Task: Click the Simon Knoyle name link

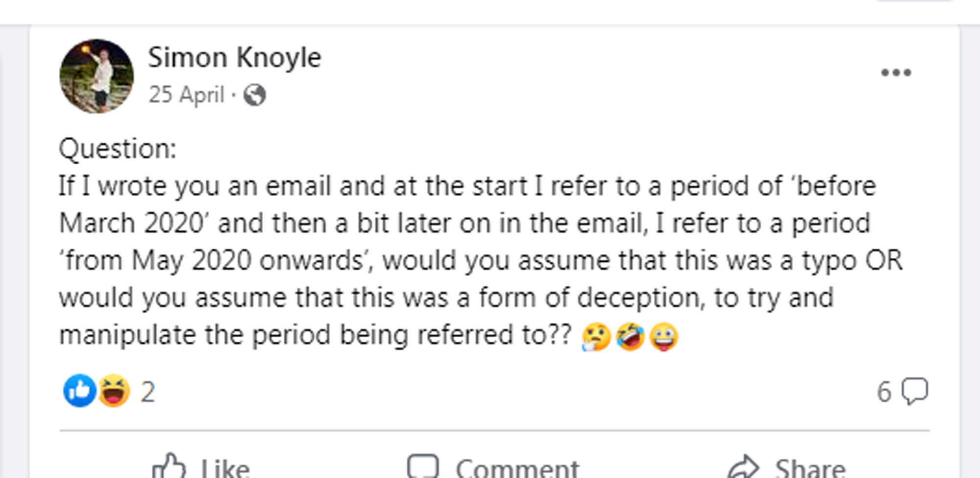Action: [x=235, y=58]
